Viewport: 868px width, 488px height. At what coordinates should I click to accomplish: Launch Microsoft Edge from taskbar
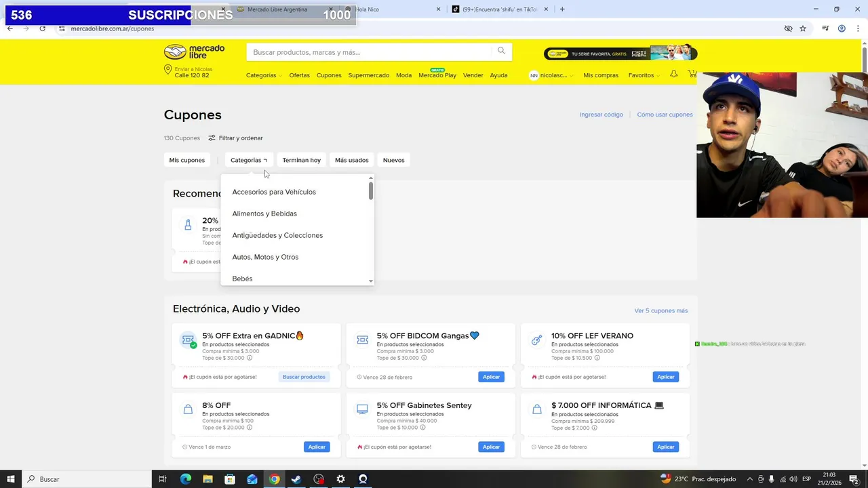click(x=185, y=479)
